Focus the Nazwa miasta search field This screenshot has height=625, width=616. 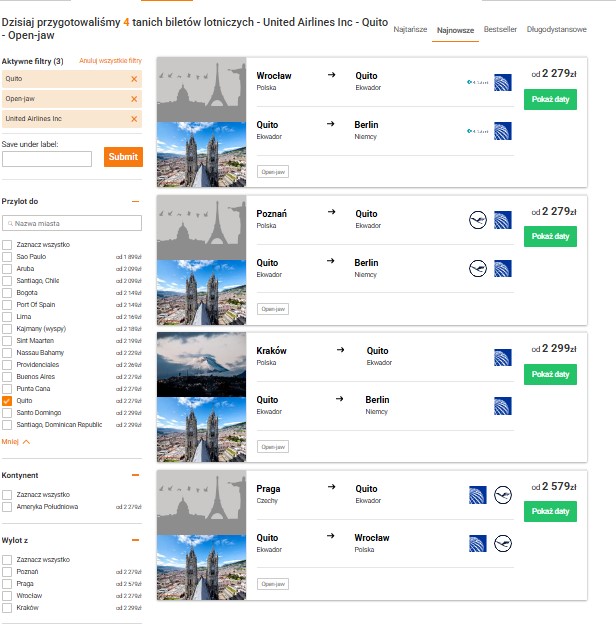(x=72, y=223)
